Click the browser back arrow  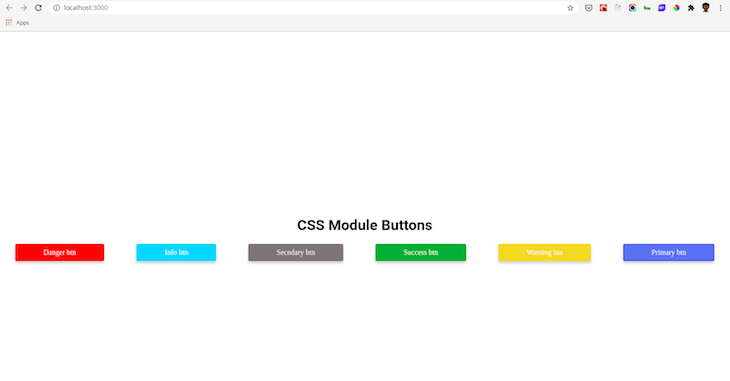[9, 8]
